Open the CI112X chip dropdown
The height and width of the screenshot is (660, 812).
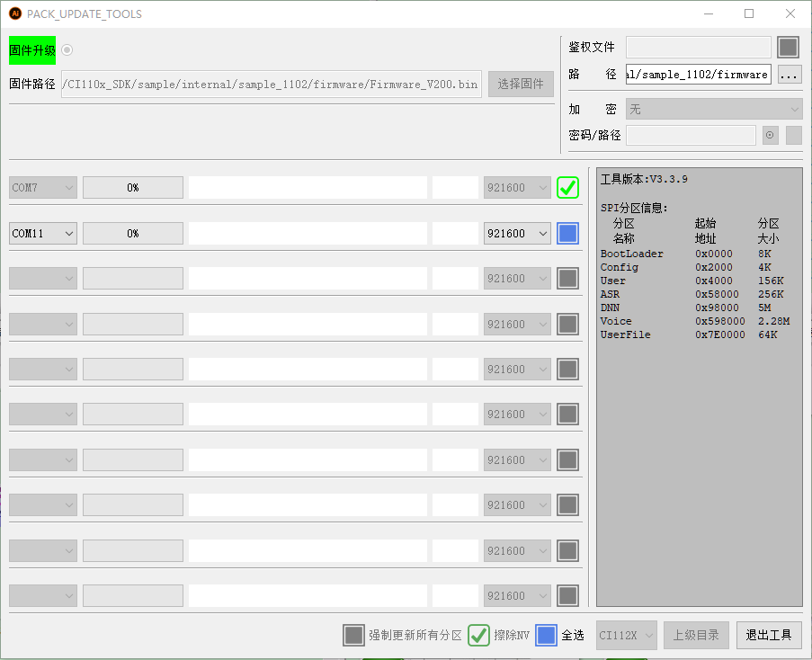point(626,635)
